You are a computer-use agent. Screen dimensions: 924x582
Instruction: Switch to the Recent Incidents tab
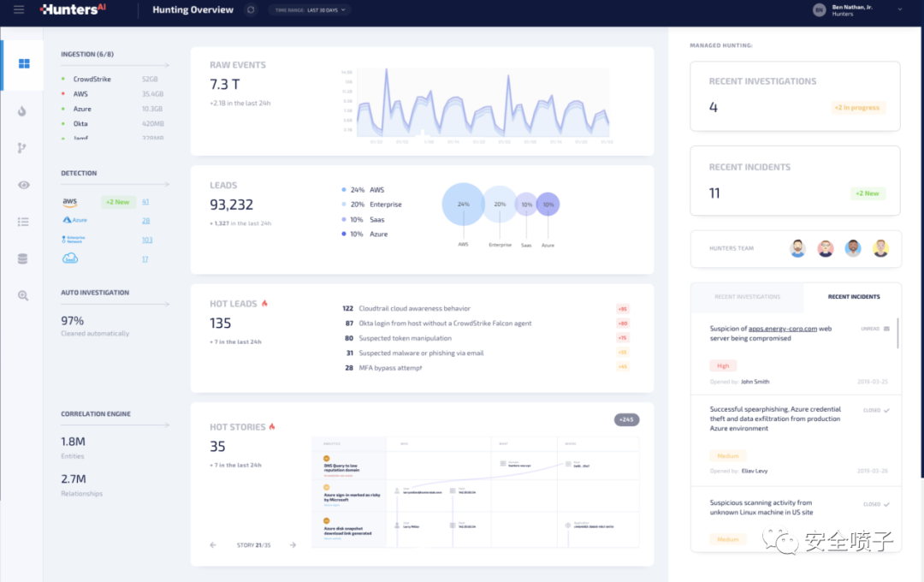(853, 297)
